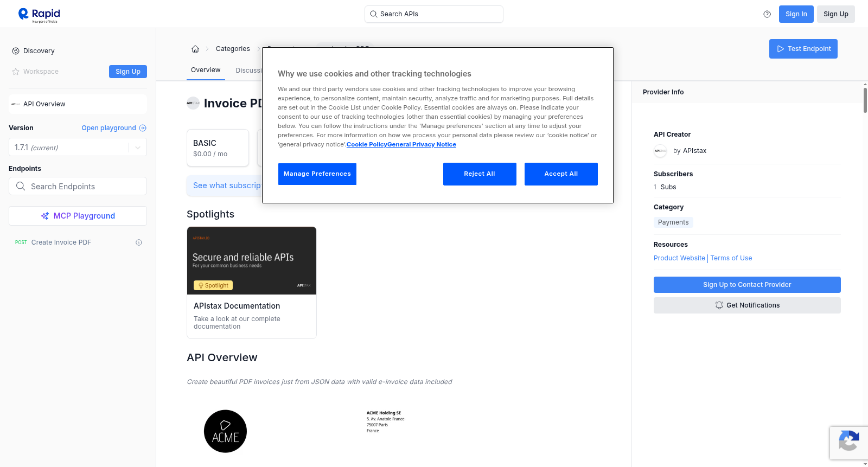Click the Spotlight badge on card
This screenshot has width=868, height=467.
[x=213, y=285]
